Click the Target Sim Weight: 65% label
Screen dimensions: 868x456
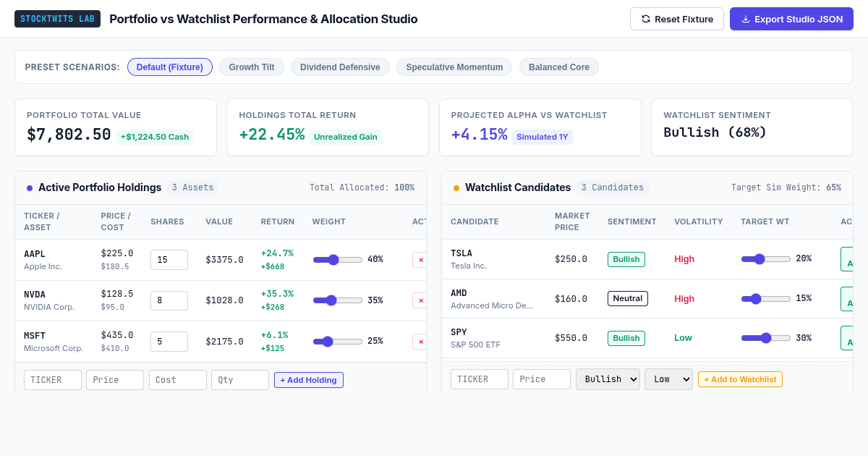[x=786, y=187]
